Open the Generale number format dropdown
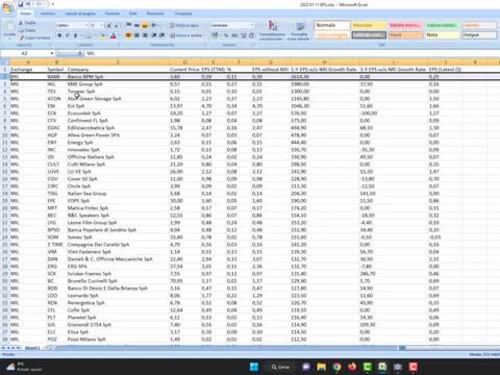 click(252, 25)
